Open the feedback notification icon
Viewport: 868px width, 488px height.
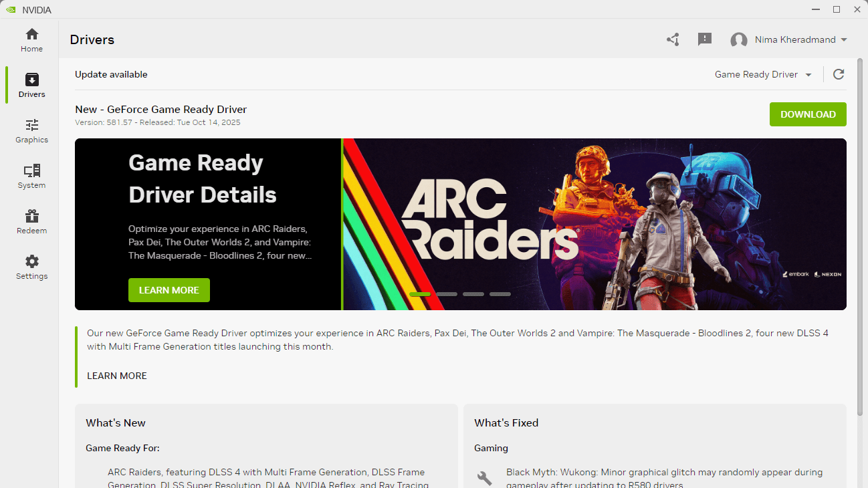point(705,39)
